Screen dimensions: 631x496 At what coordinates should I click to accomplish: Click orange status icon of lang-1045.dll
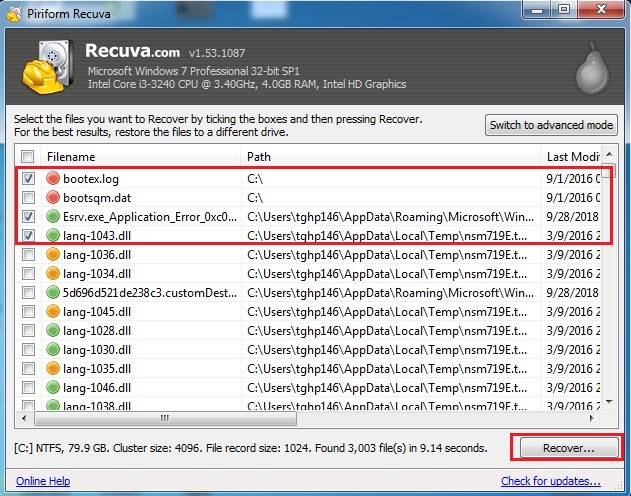pos(53,311)
